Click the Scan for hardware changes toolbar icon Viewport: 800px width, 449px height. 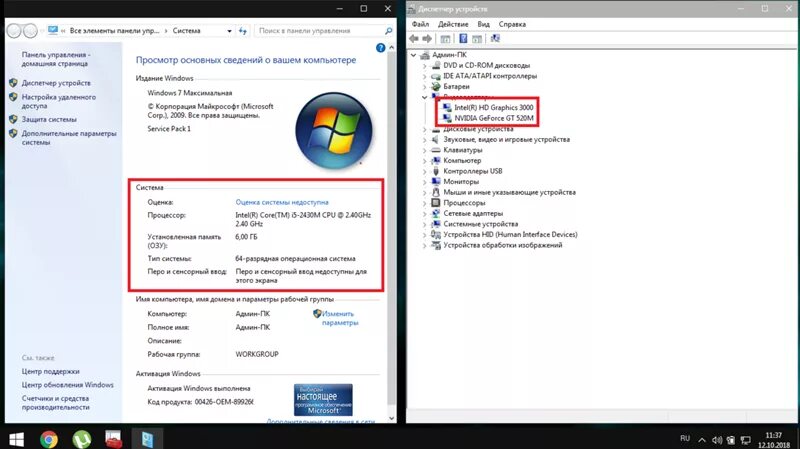(x=494, y=39)
